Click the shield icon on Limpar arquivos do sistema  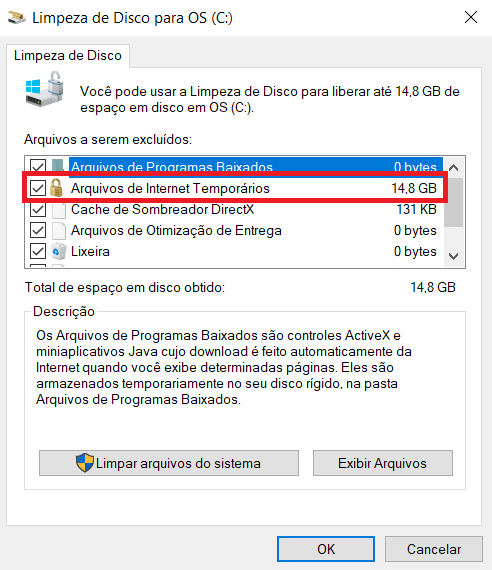click(85, 463)
